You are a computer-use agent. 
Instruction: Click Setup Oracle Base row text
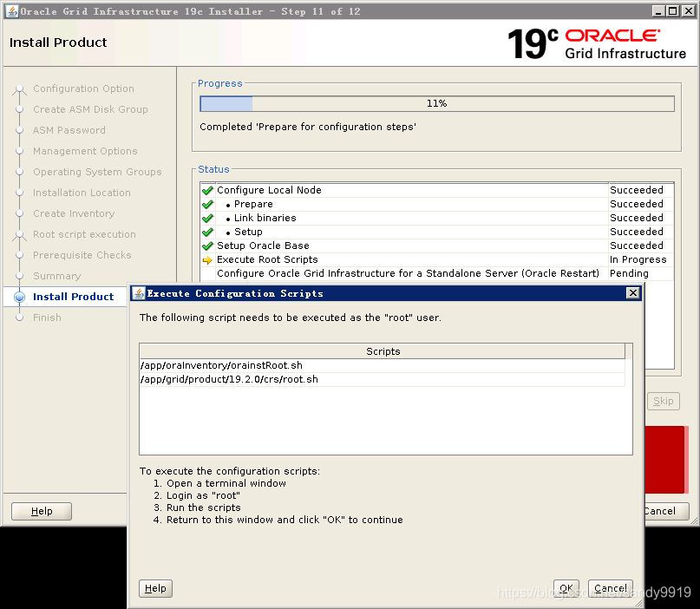(263, 246)
